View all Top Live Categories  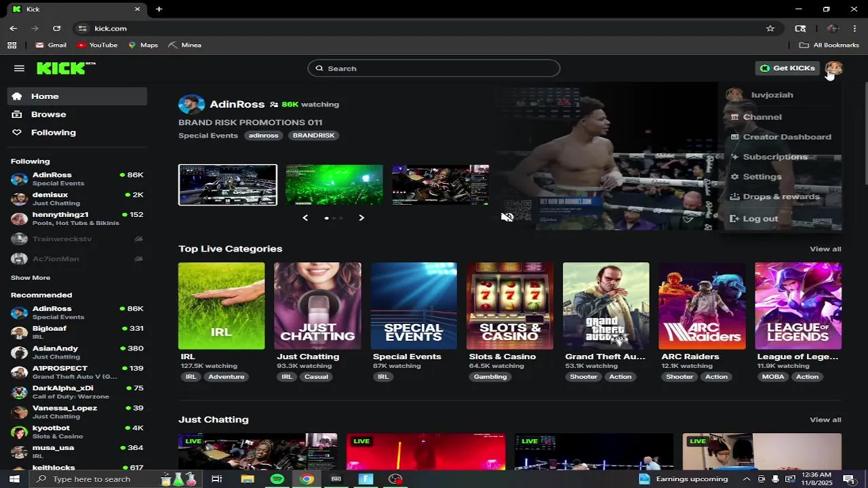[x=825, y=249]
